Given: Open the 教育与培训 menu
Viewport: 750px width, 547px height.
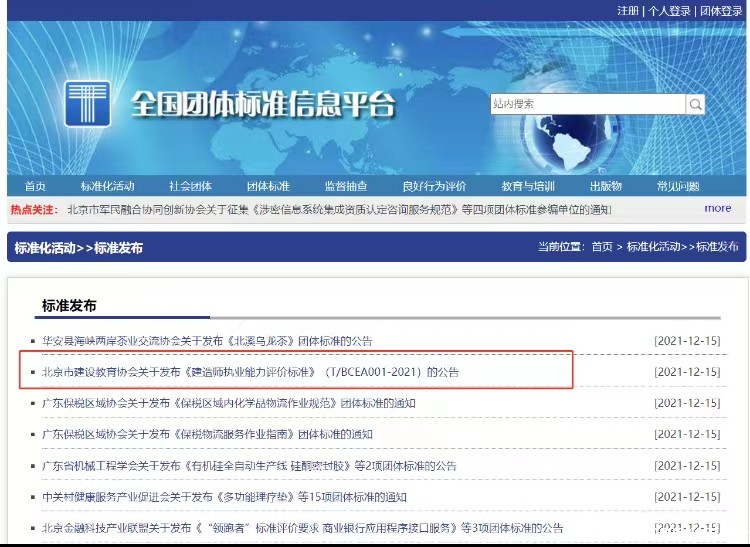Looking at the screenshot, I should (x=528, y=186).
